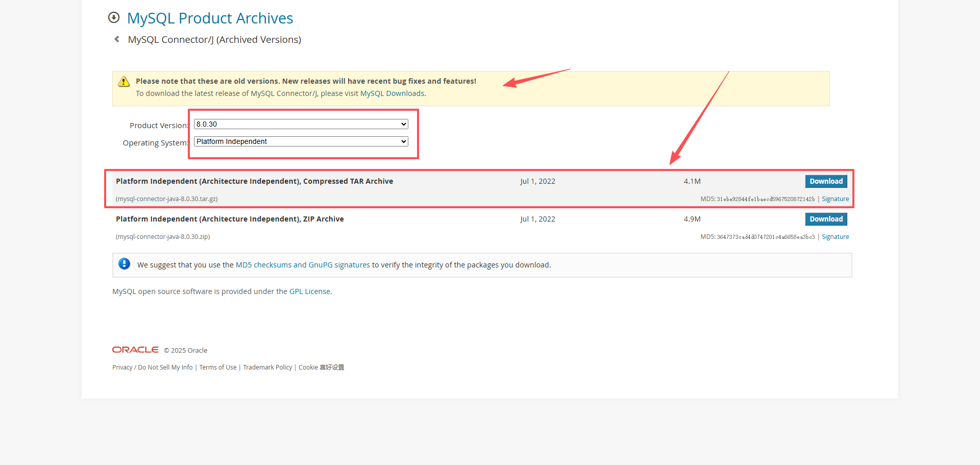
Task: Click the yellow warning triangle icon
Action: (124, 82)
